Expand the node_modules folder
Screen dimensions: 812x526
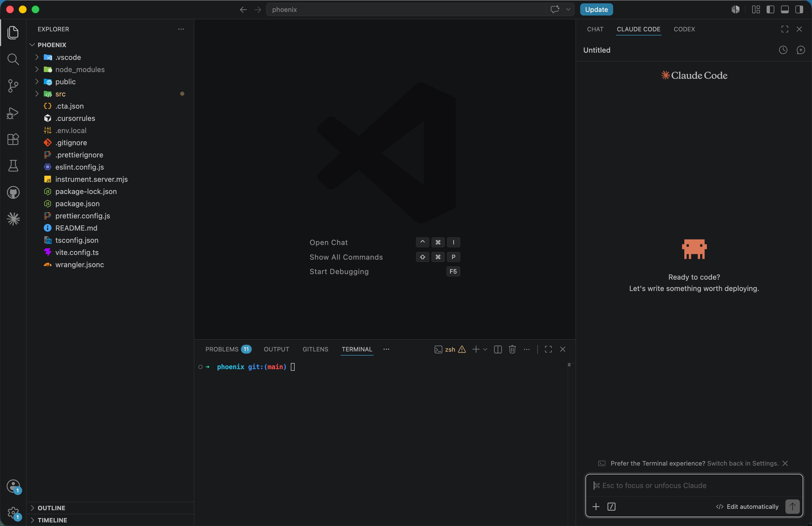(37, 69)
